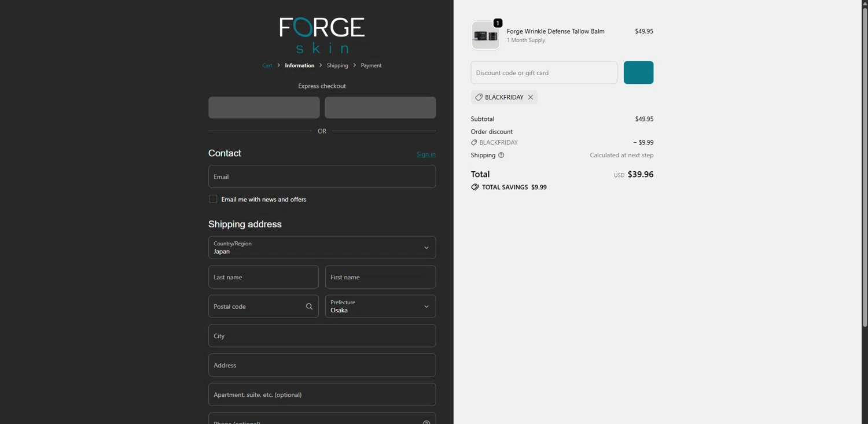Click the Tallow Balm product thumbnail

pyautogui.click(x=486, y=36)
